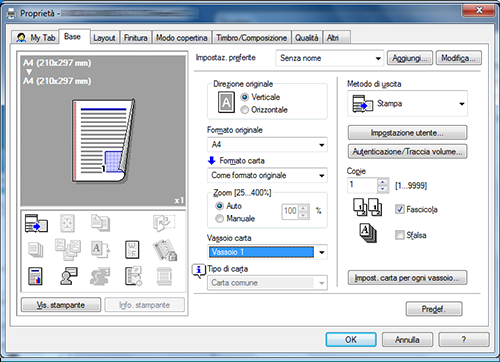
Task: Click the greyed stacked pages icon
Action: (36, 250)
